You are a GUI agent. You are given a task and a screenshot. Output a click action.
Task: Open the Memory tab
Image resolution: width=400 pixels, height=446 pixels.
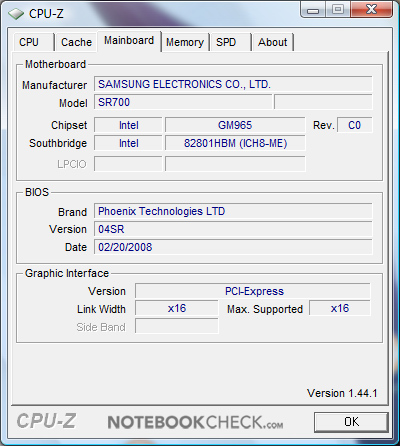185,42
